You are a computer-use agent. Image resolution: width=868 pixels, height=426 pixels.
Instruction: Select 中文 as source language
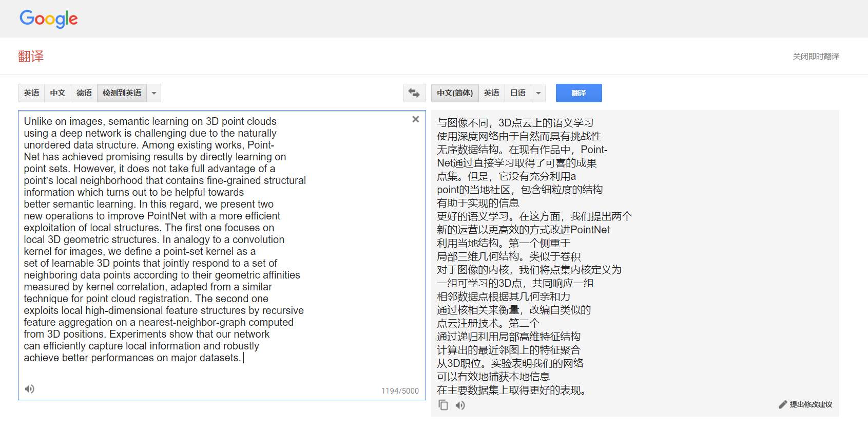pos(57,93)
